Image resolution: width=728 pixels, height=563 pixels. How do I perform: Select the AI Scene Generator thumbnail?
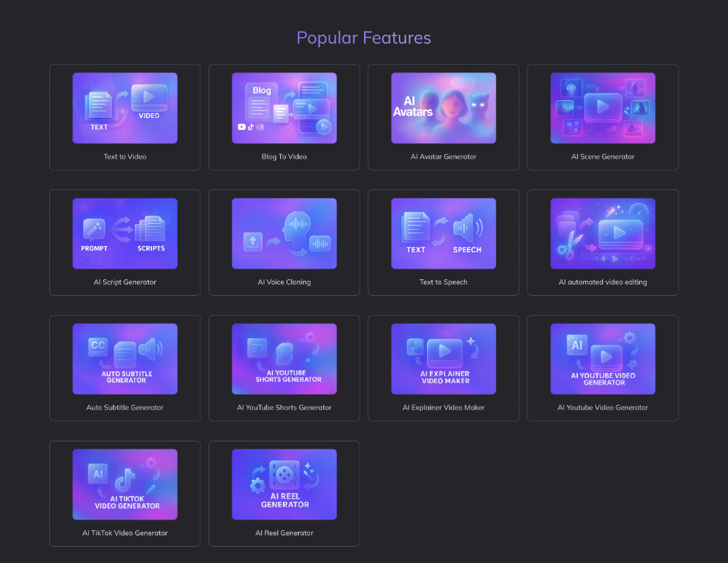point(602,107)
